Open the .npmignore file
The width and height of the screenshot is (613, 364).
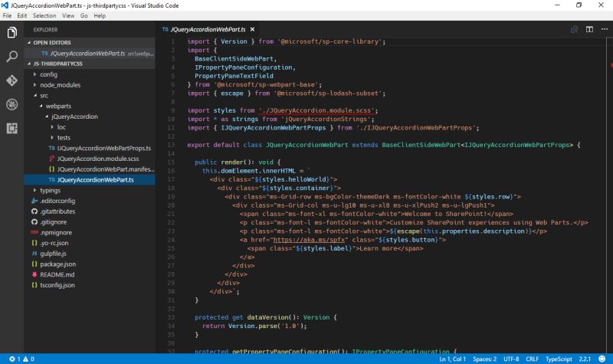(x=90, y=233)
